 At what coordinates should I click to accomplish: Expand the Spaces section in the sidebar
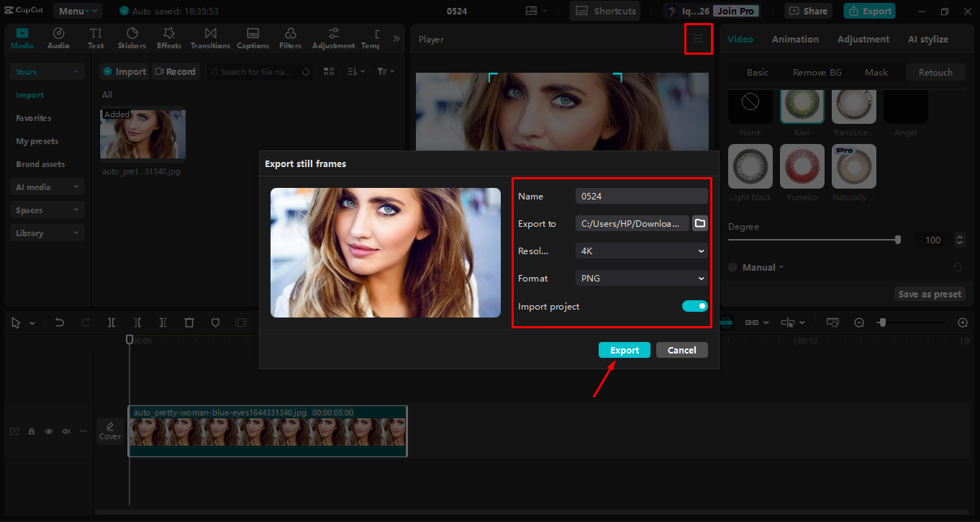[47, 210]
